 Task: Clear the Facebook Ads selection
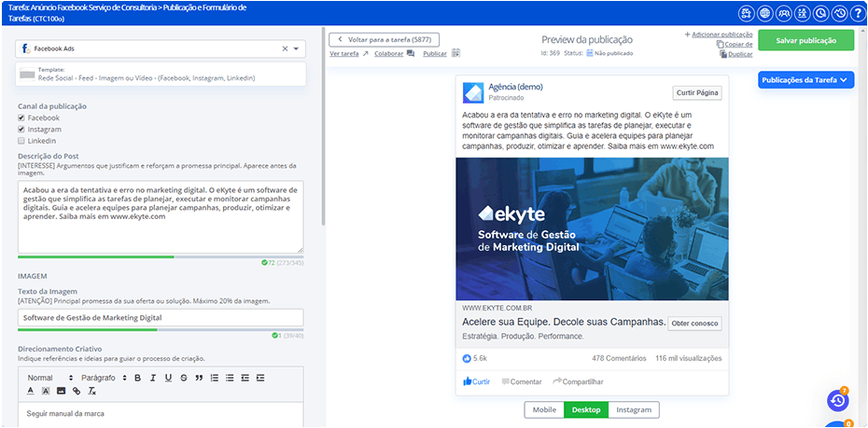[285, 48]
